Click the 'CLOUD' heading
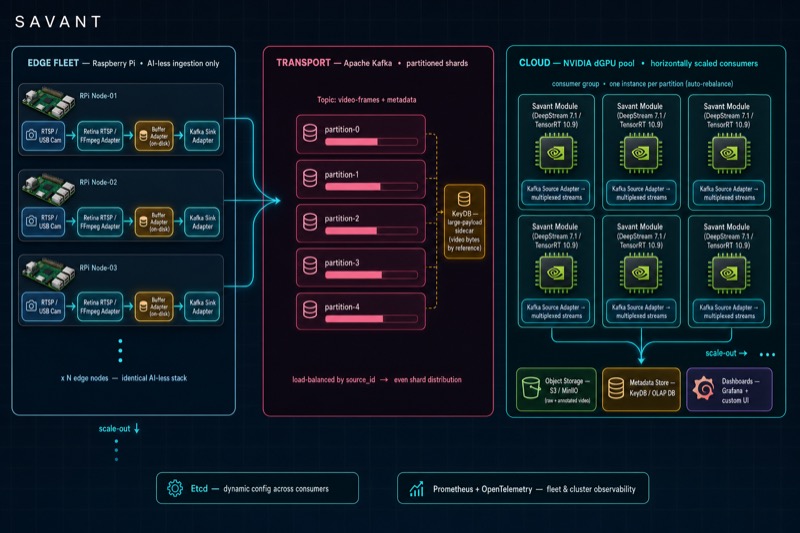 coord(535,63)
